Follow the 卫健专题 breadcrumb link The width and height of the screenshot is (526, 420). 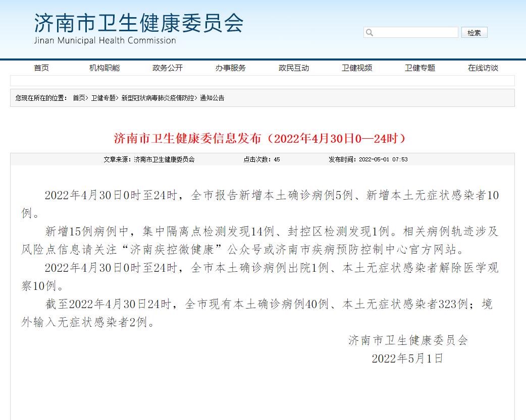point(103,98)
